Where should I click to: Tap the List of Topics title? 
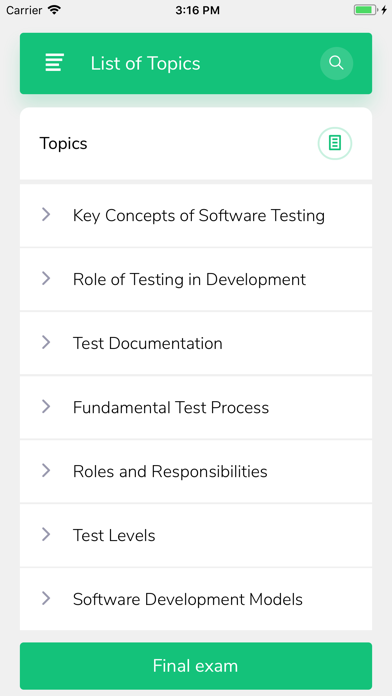(146, 63)
